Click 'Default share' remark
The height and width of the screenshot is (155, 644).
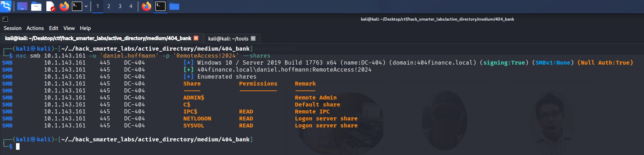[318, 105]
